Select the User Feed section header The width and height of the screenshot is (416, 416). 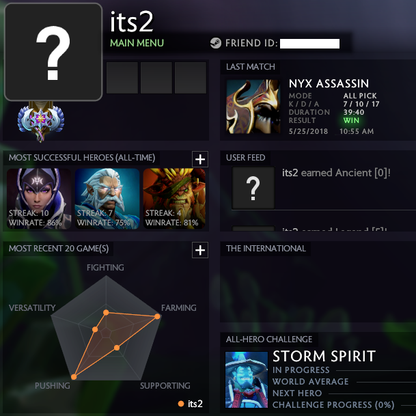pos(246,158)
